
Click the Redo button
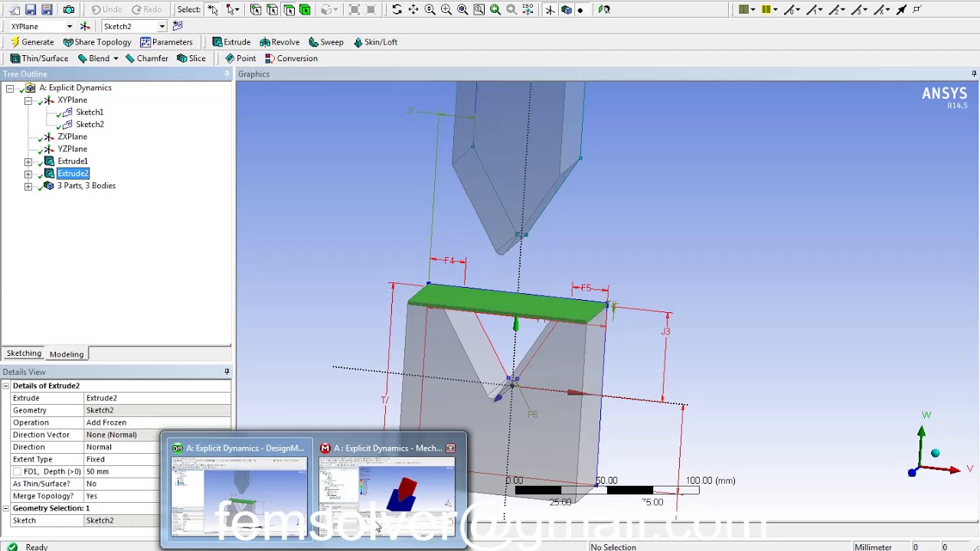tap(146, 9)
